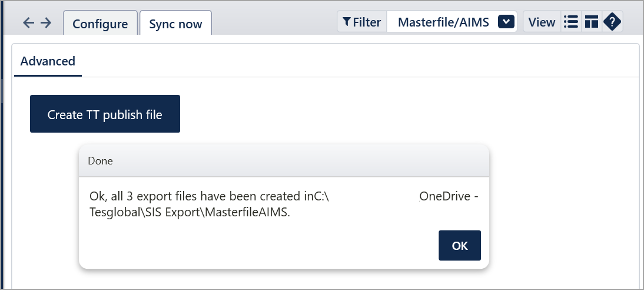Click the Masterfile/AIMS filter combo box text
The height and width of the screenshot is (290, 644).
[443, 22]
